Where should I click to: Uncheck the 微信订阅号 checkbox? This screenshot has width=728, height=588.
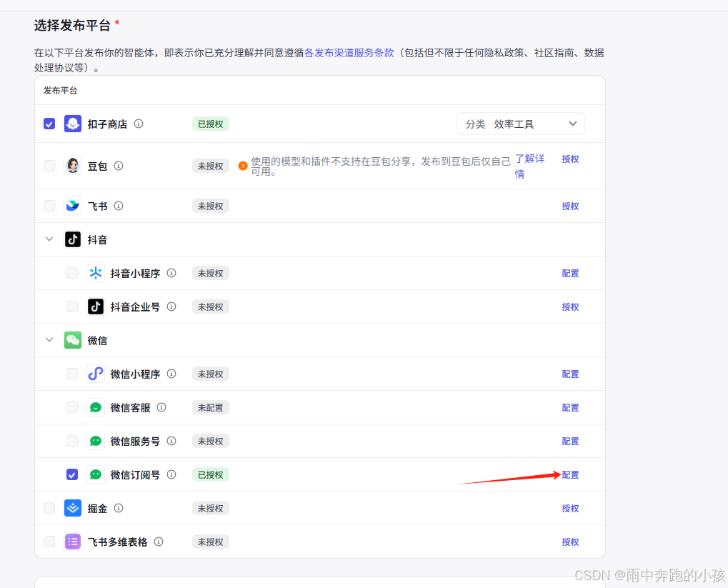tap(72, 474)
